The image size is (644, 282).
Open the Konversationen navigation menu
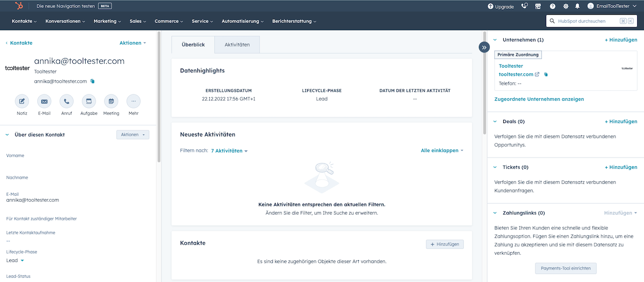pos(65,21)
